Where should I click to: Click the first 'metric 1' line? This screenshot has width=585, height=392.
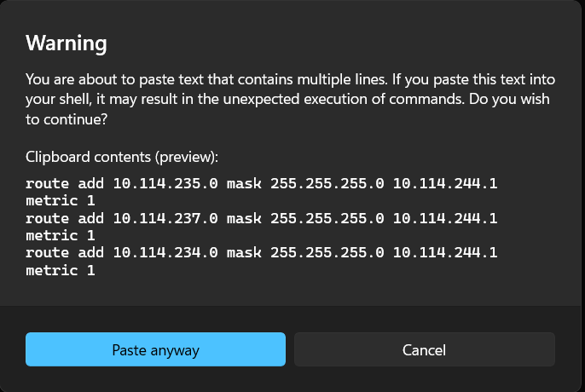point(60,200)
